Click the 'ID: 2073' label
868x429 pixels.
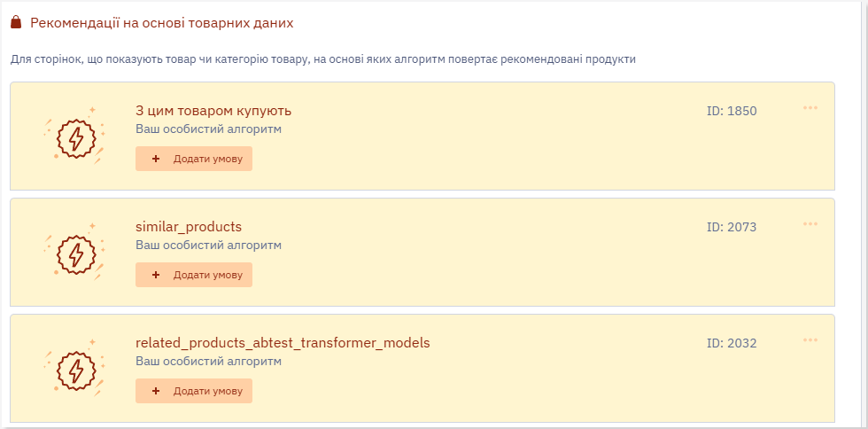732,227
